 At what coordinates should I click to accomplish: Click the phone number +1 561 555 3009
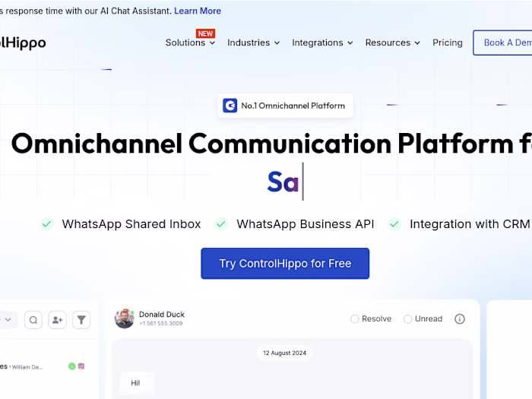tap(161, 324)
